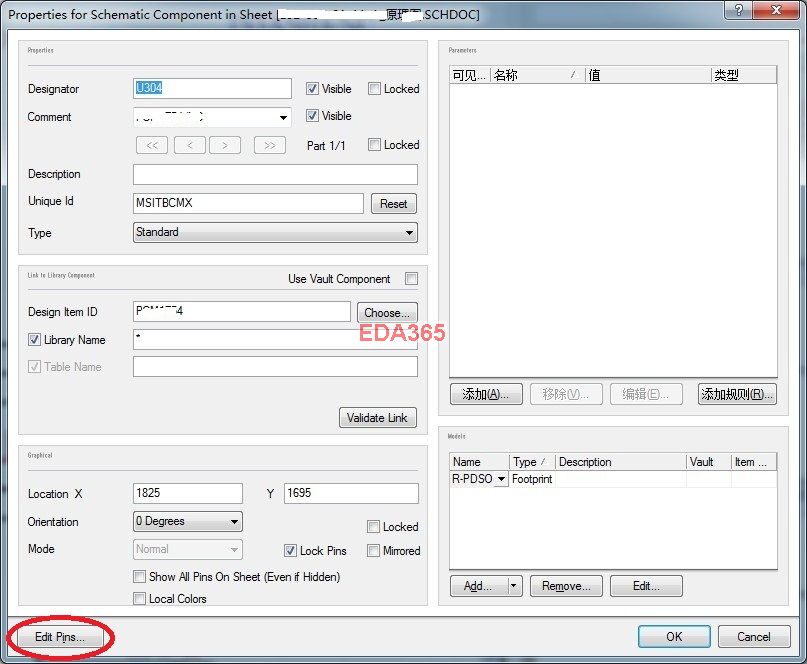This screenshot has height=664, width=807.
Task: Sort parameters by 值 column header
Action: [648, 75]
